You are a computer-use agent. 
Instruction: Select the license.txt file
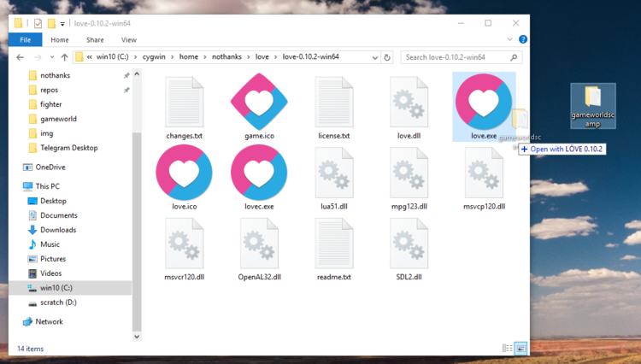[x=334, y=103]
